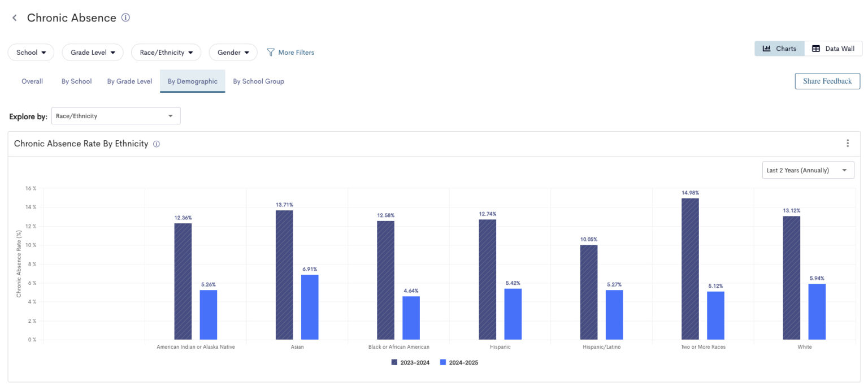Image resolution: width=868 pixels, height=390 pixels.
Task: Click the info icon beside Chronic Absence Rate By Ethnicity
Action: [x=155, y=144]
